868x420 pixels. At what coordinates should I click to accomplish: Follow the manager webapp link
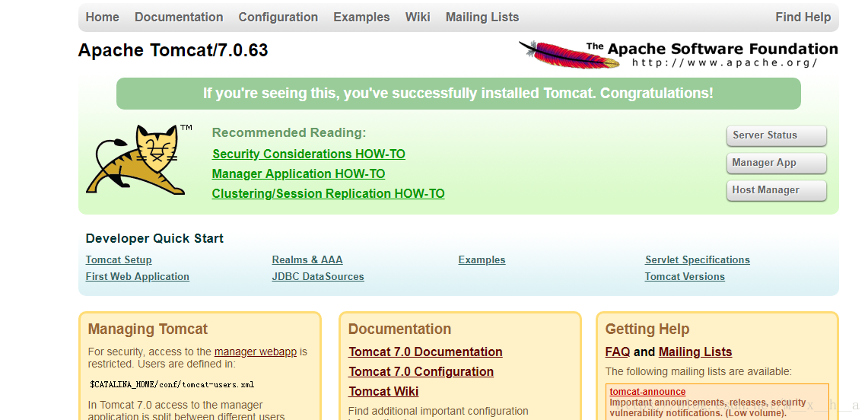click(255, 352)
